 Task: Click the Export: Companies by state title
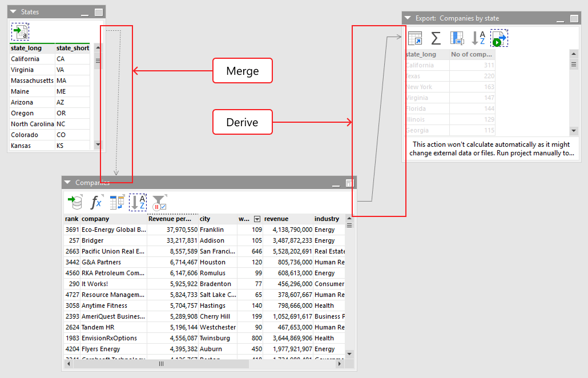point(457,18)
